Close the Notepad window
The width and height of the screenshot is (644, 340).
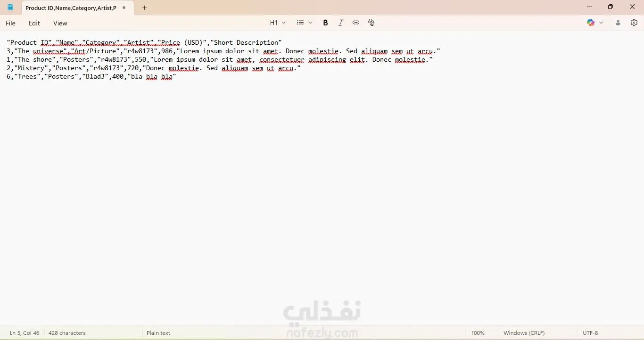click(x=633, y=7)
